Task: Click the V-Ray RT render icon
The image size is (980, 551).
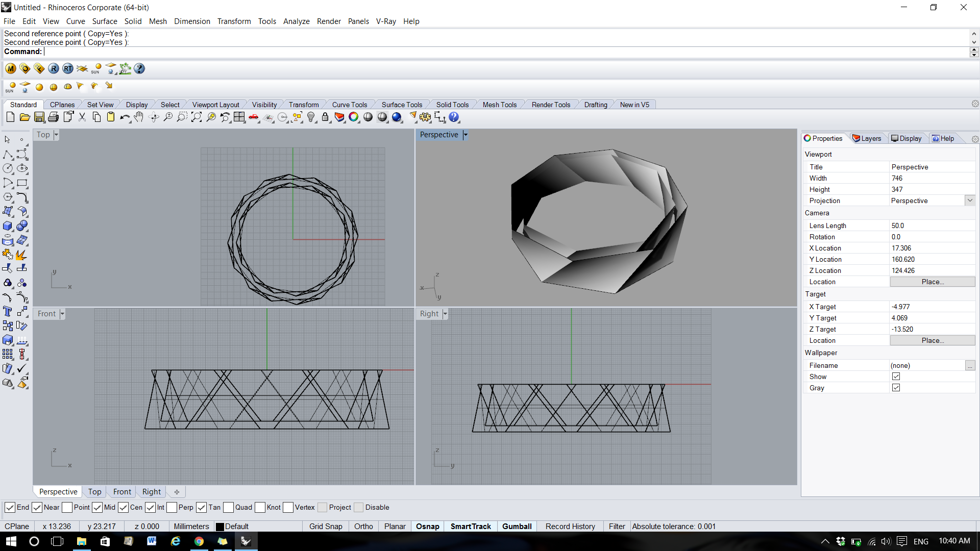Action: 68,68
